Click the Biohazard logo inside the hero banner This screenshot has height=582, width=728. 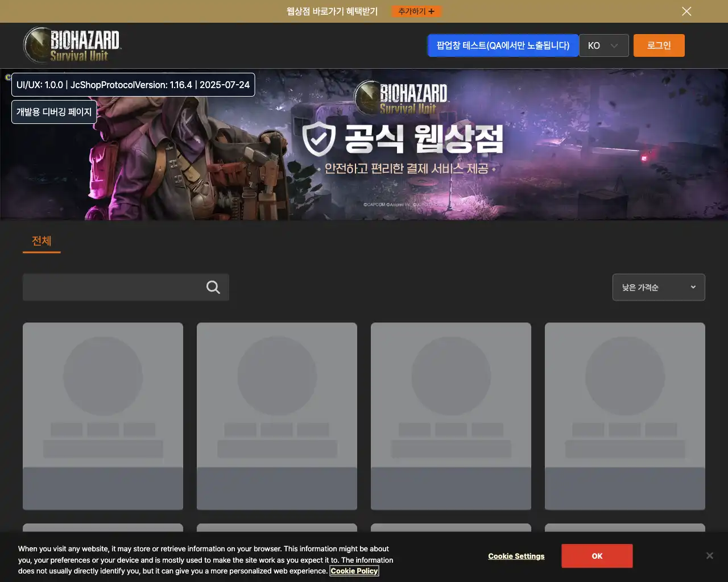click(401, 98)
